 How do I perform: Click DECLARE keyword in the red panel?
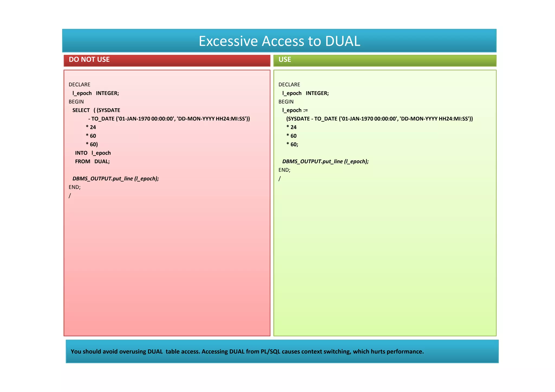pos(79,85)
